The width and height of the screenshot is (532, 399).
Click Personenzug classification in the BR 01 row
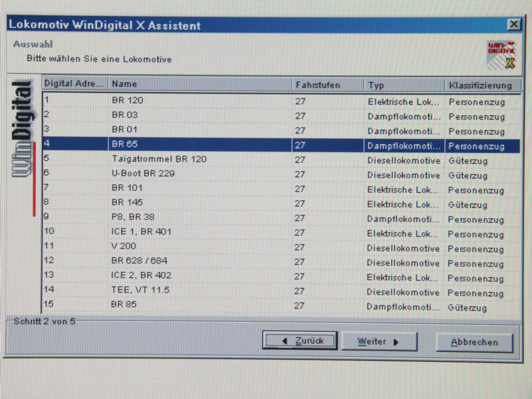(477, 132)
